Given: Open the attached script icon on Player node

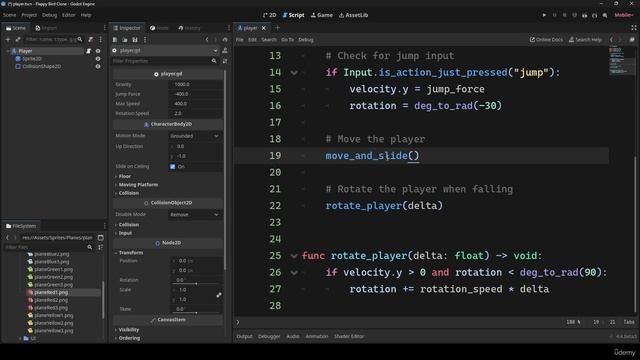Looking at the screenshot, I should [x=88, y=51].
